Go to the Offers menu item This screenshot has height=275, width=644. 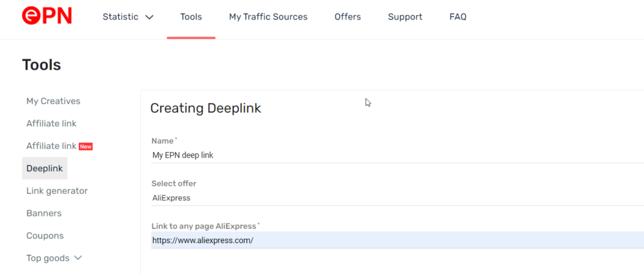click(347, 17)
